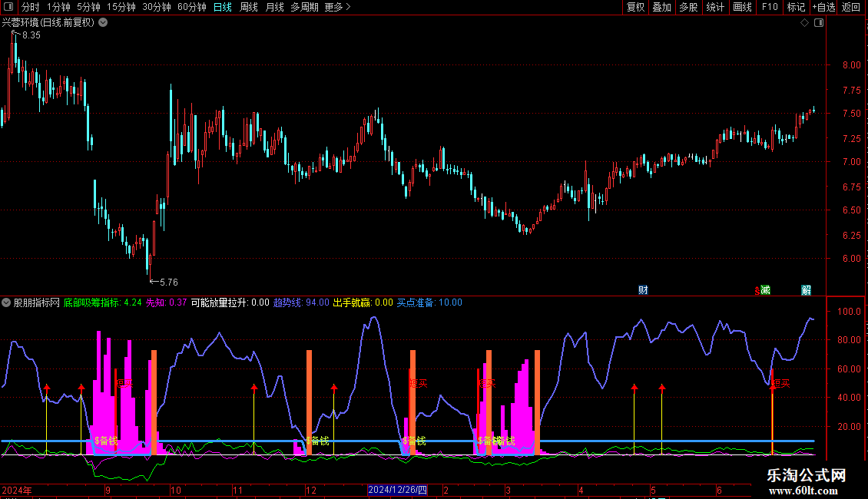
Task: Click the 返回 back button
Action: (851, 8)
